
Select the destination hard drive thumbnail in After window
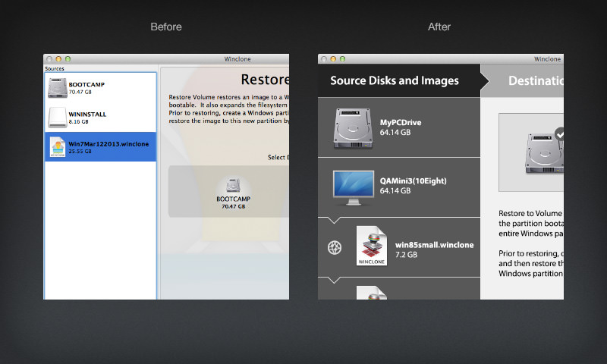click(544, 152)
